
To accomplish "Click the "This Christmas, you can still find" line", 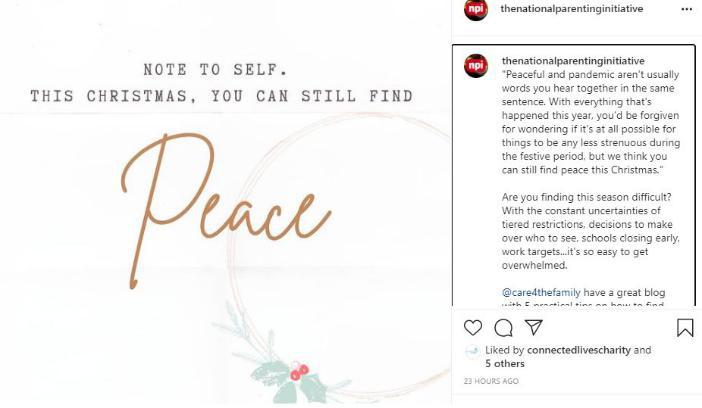I will point(221,97).
